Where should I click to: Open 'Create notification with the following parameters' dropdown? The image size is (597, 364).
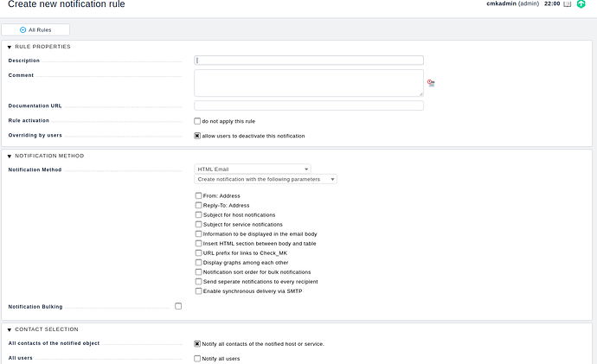click(266, 179)
